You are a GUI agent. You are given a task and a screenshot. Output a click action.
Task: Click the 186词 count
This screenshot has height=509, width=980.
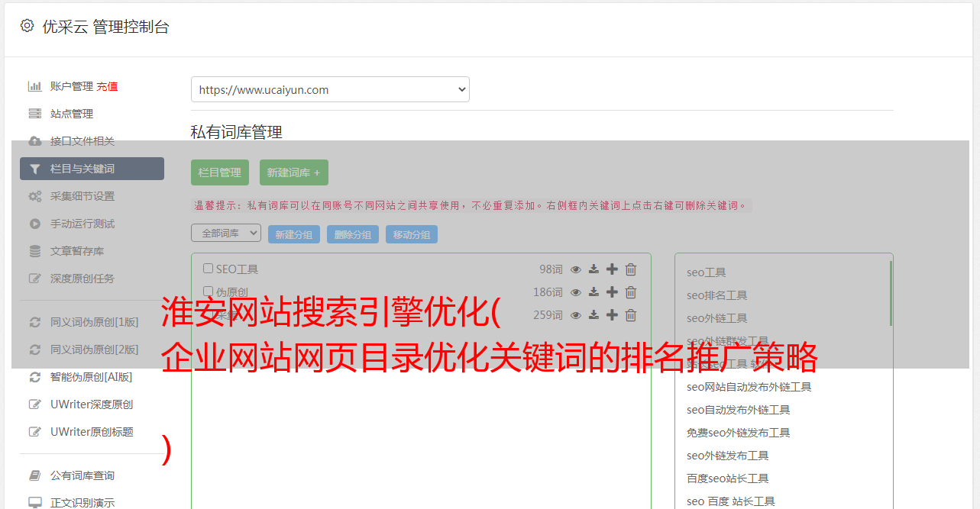point(548,292)
